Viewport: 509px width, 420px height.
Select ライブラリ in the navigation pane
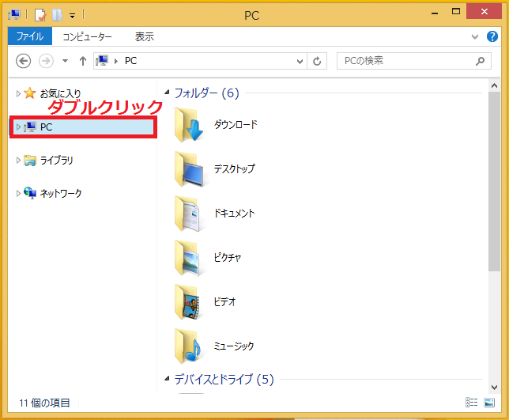click(56, 160)
